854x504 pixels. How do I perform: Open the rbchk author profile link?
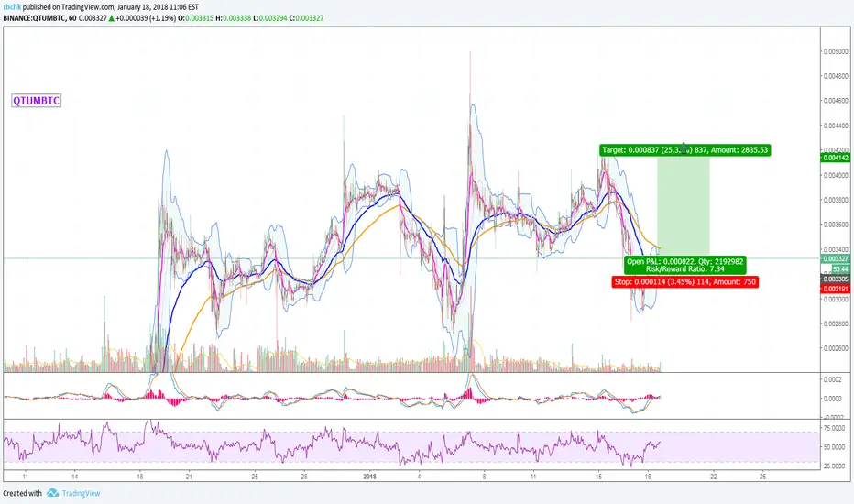[12, 7]
